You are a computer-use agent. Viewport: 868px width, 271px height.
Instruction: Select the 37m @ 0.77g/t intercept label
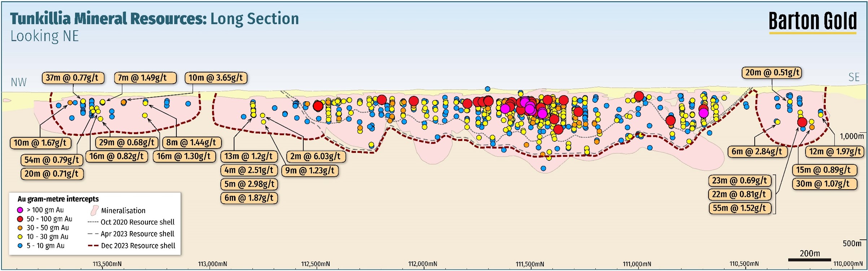[x=72, y=78]
